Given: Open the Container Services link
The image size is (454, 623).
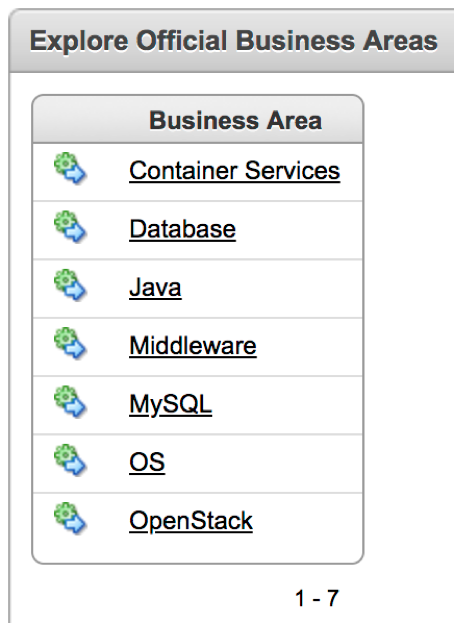Looking at the screenshot, I should [234, 171].
